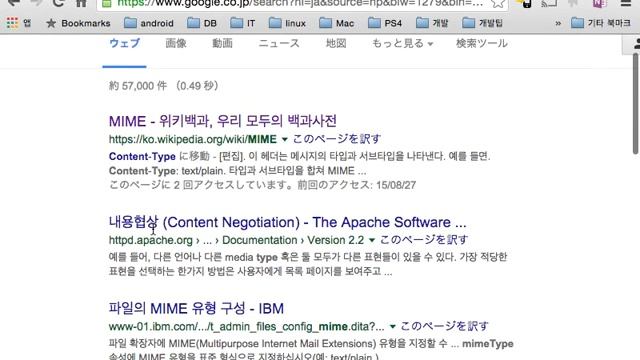The height and width of the screenshot is (360, 640).
Task: Click the page vertical scrollbar
Action: coord(636,104)
